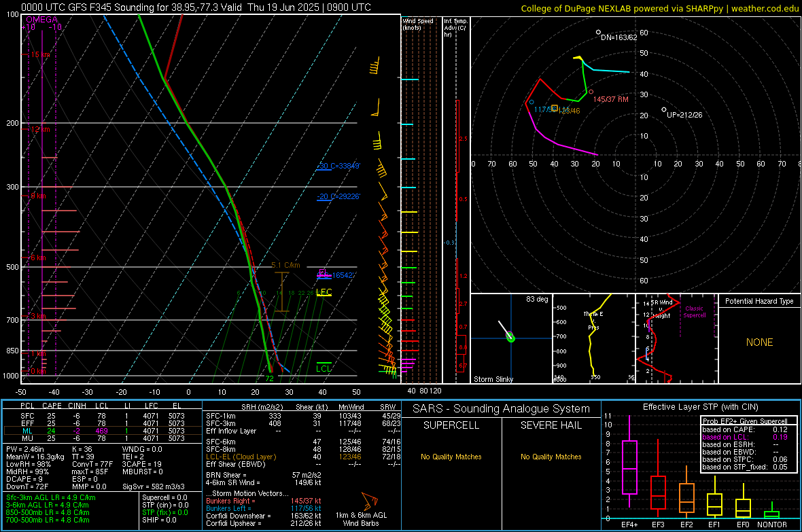This screenshot has width=802, height=532.
Task: Click the NONE hazard type text
Action: (x=759, y=342)
